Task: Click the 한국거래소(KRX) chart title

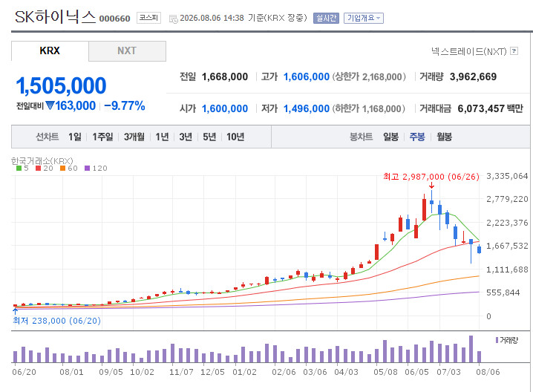Action: click(x=42, y=161)
